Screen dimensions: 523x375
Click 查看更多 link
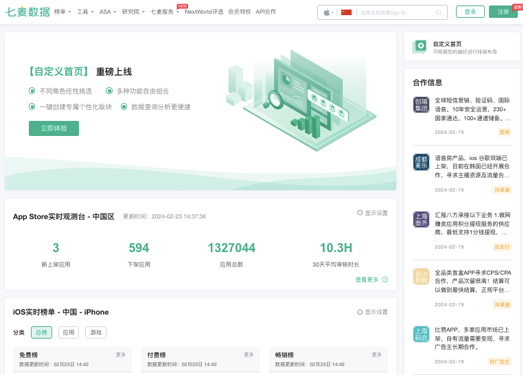tap(367, 280)
